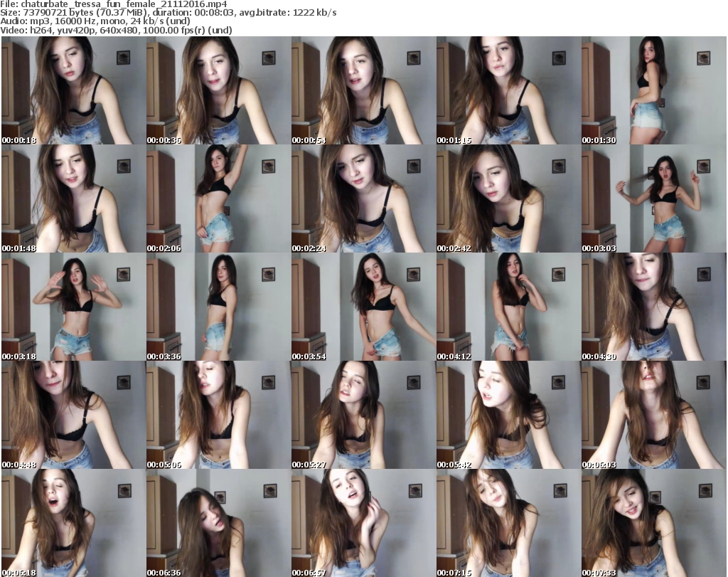Image resolution: width=728 pixels, height=577 pixels.
Task: Click the thumbnail at timestamp 00:00:18
Action: click(x=73, y=90)
